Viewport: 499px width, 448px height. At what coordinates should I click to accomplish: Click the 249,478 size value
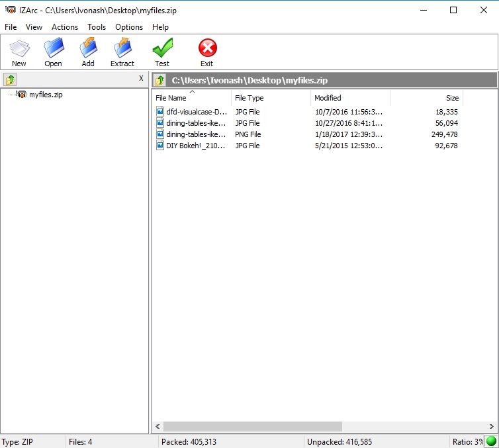pyautogui.click(x=445, y=134)
